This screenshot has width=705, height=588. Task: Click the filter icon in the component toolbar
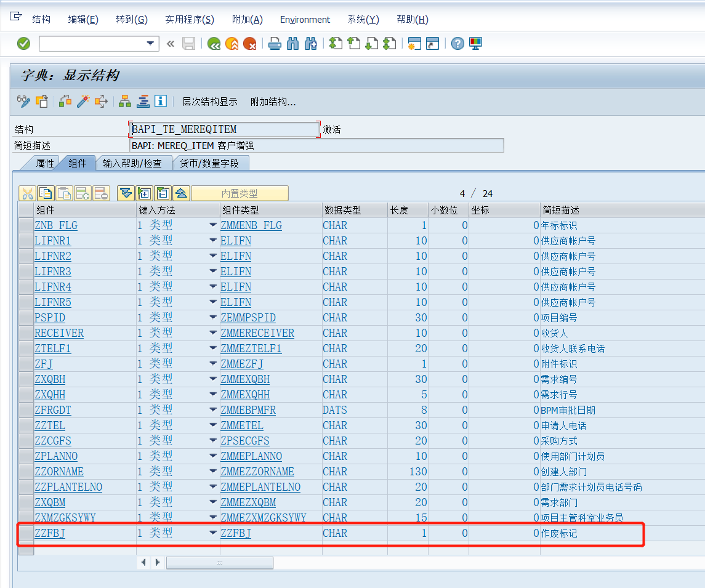(126, 193)
